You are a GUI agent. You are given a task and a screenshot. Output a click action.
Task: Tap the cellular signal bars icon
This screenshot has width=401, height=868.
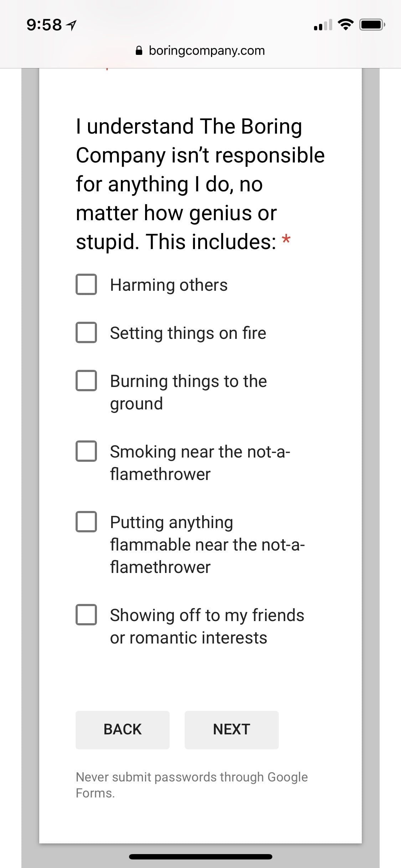coord(323,25)
